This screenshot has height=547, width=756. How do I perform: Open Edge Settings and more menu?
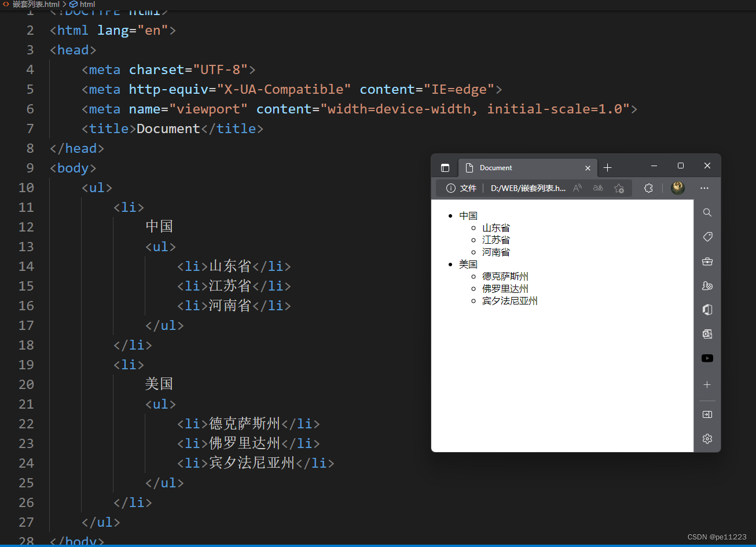pos(704,188)
